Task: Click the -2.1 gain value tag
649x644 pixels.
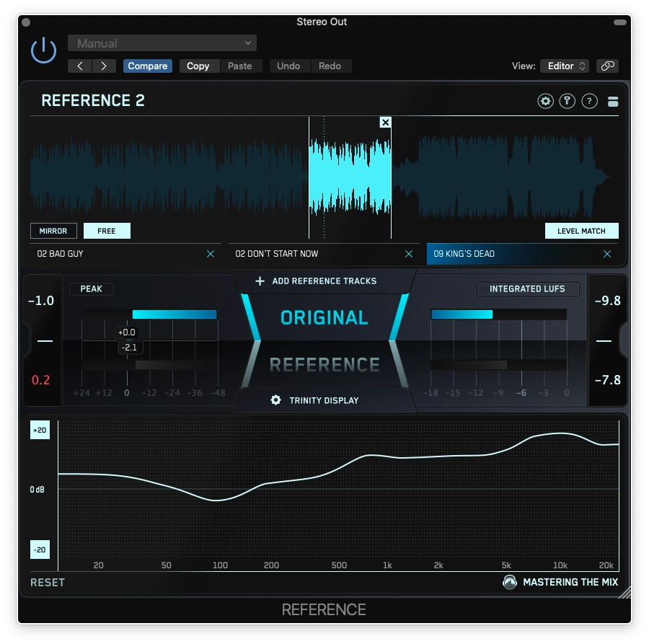Action: tap(129, 348)
